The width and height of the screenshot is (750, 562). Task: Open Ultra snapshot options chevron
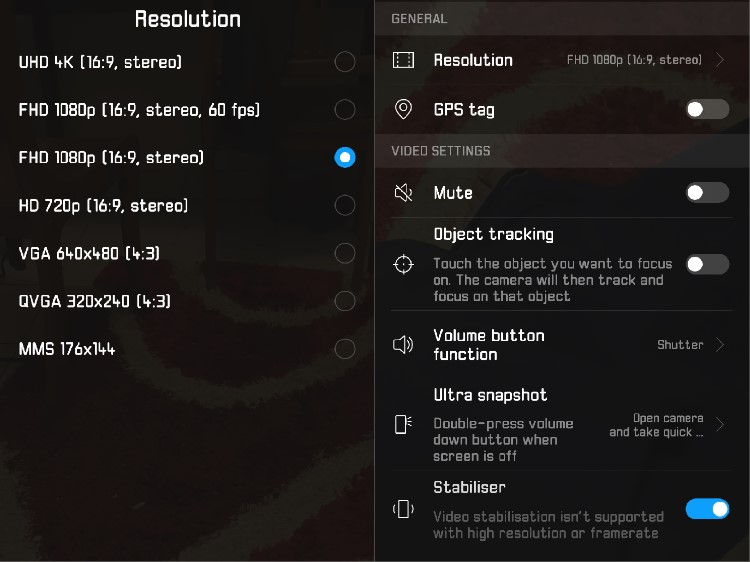pos(720,424)
